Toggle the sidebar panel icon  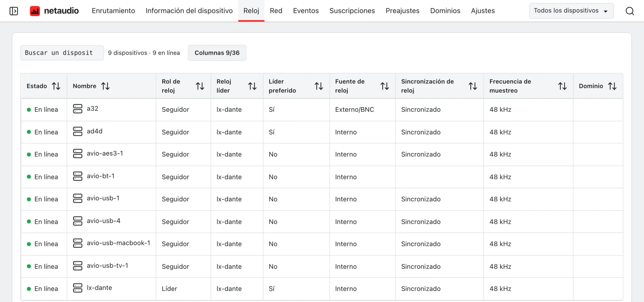[14, 11]
